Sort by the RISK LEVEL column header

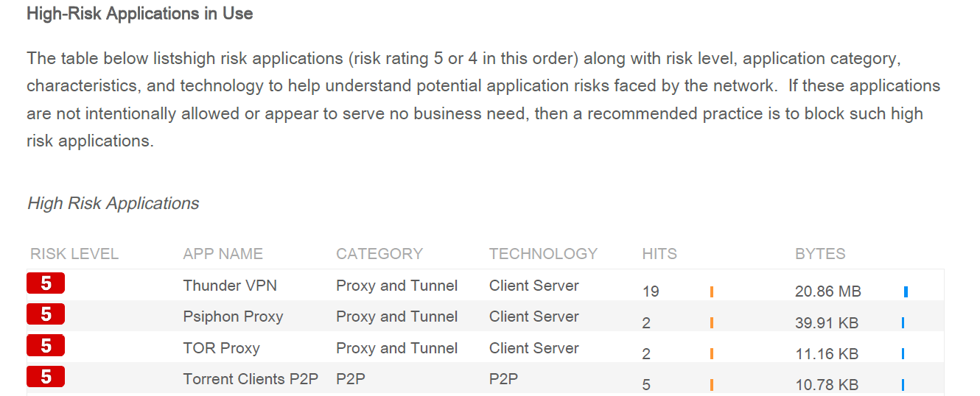pos(74,254)
